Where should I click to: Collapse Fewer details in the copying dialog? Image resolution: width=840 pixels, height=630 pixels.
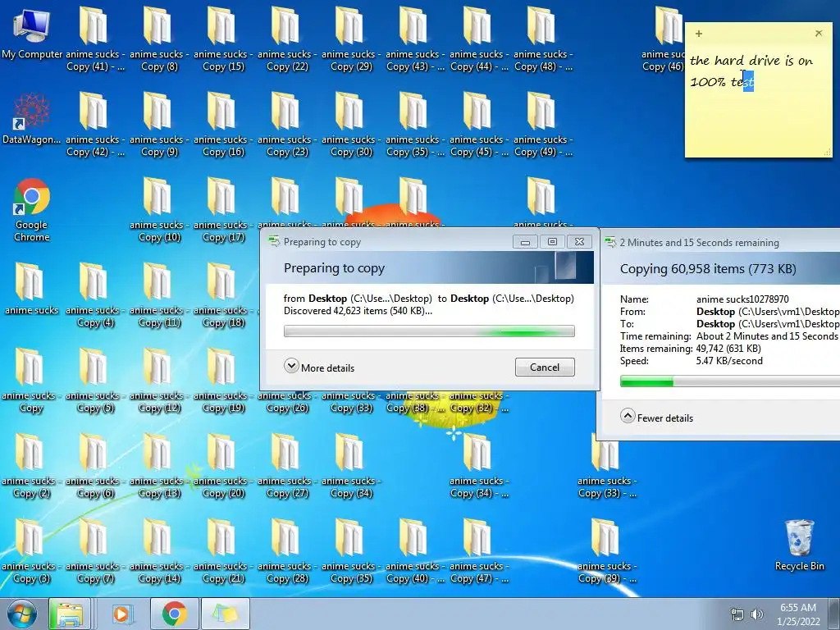click(x=657, y=418)
